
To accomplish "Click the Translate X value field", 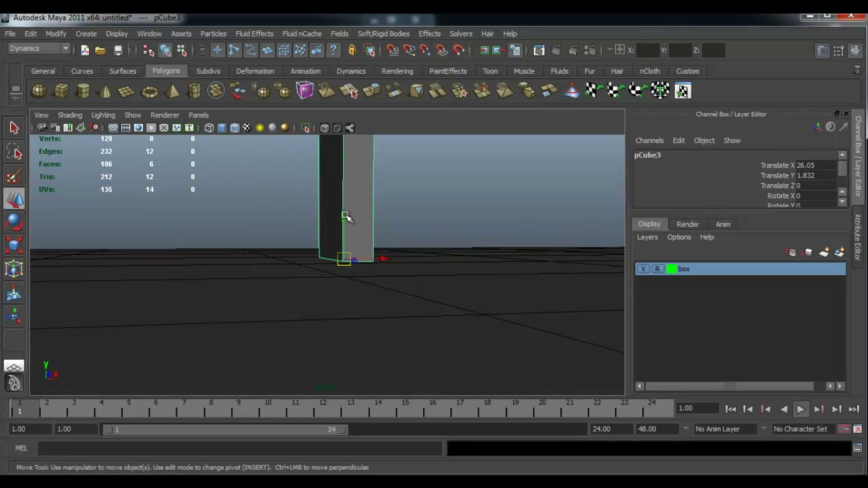I will coord(816,165).
